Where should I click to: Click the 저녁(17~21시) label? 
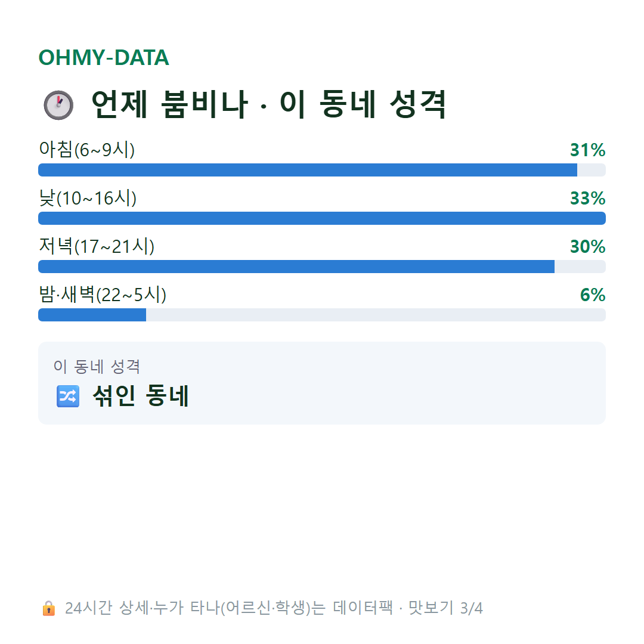click(97, 246)
